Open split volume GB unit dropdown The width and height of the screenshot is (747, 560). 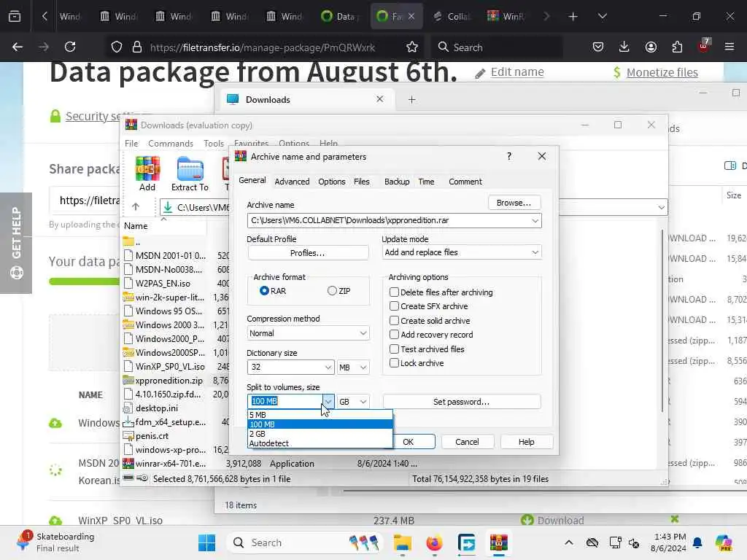pos(353,402)
